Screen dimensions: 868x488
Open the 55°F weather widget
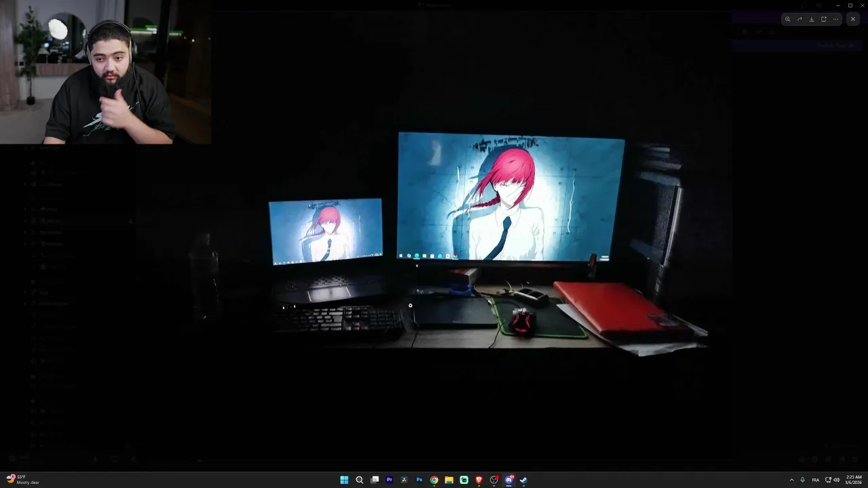pyautogui.click(x=22, y=480)
